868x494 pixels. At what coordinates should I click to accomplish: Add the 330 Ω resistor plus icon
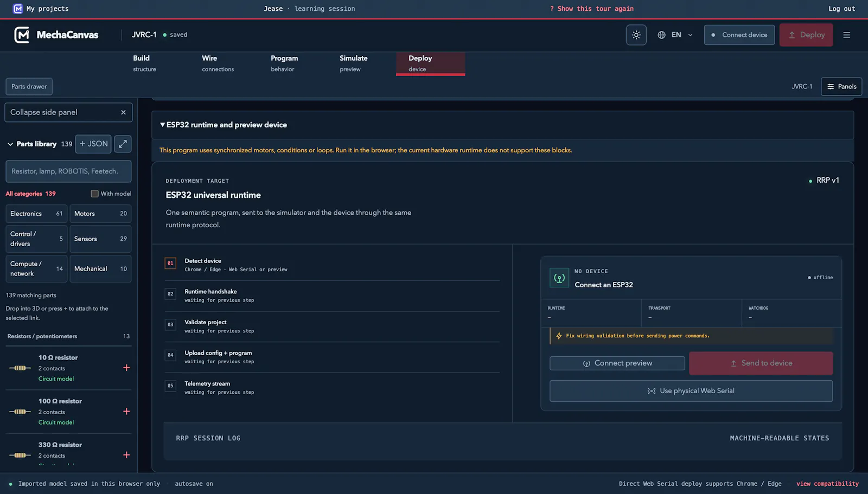click(126, 455)
